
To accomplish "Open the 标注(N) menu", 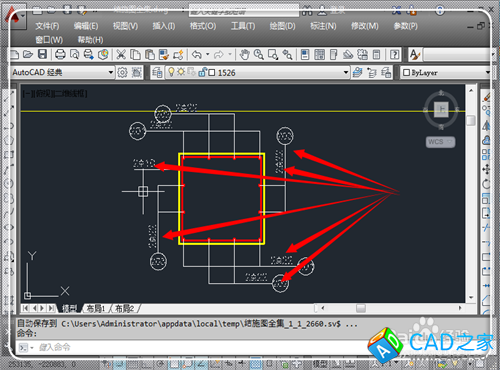I will 323,26.
